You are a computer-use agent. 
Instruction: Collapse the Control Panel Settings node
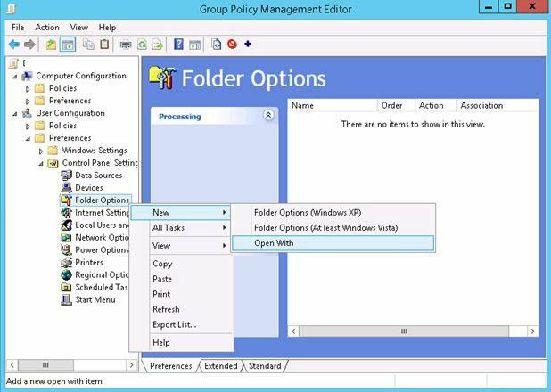41,164
